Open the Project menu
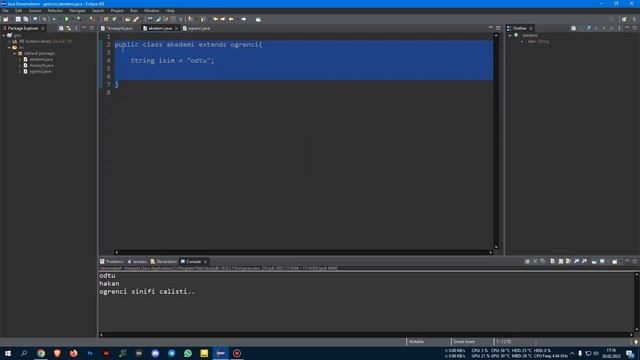 pyautogui.click(x=117, y=11)
